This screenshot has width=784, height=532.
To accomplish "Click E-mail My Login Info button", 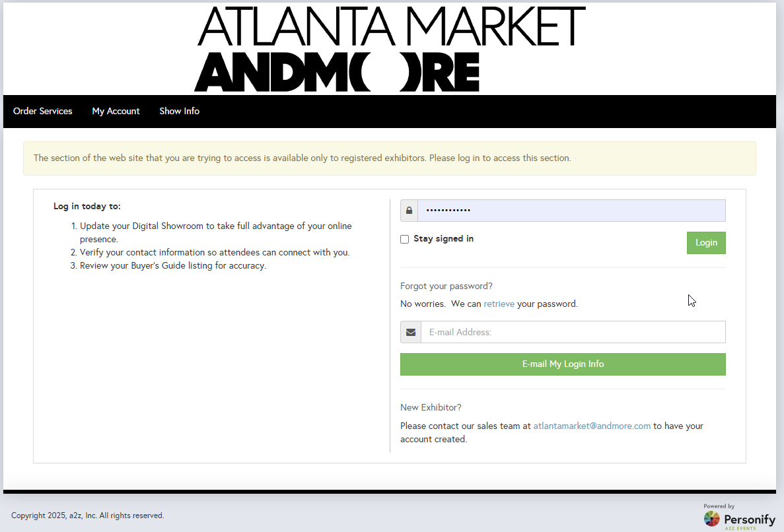I will [x=563, y=364].
